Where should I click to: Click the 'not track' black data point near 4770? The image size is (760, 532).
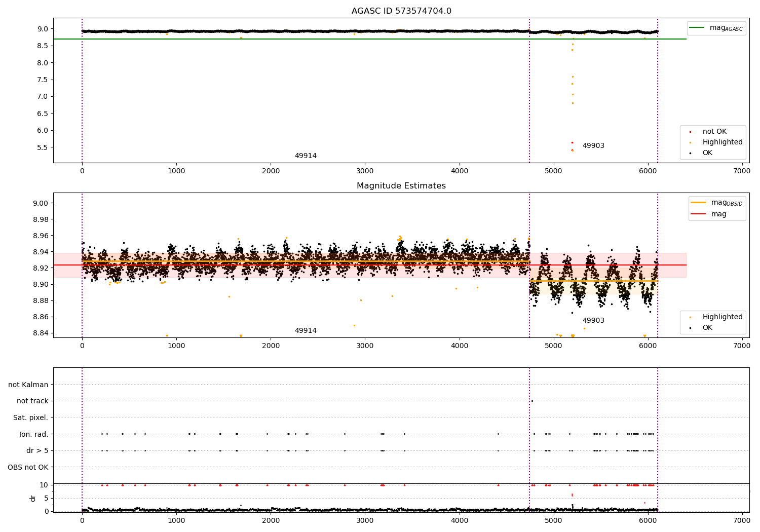tap(532, 401)
